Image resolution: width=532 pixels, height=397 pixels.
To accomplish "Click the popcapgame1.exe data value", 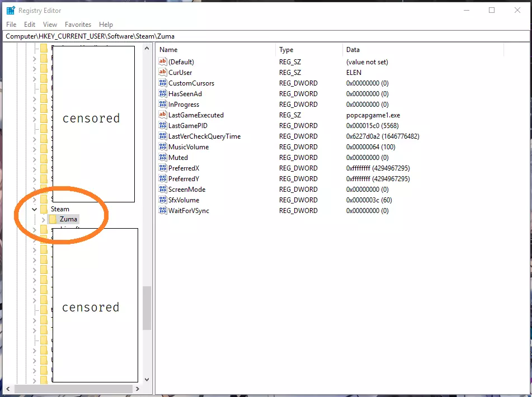I will (373, 115).
